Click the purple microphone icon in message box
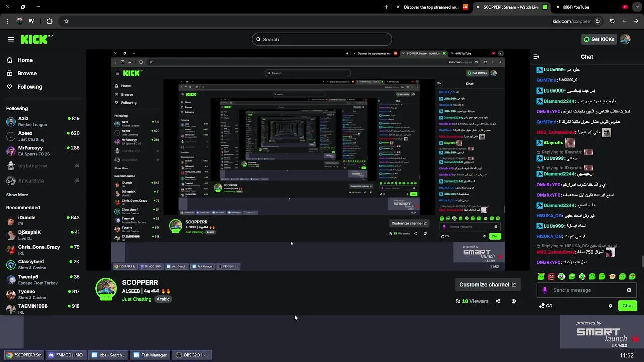 pyautogui.click(x=545, y=290)
